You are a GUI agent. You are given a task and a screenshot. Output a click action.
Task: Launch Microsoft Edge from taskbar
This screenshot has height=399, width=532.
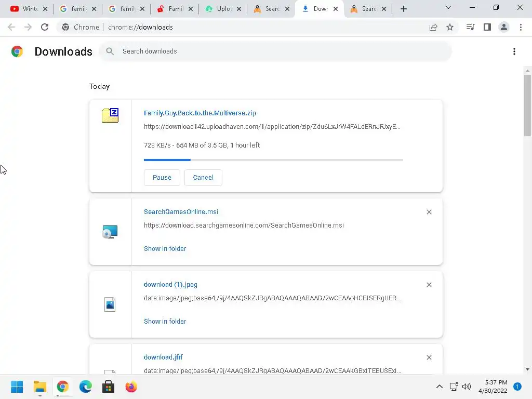pos(86,387)
